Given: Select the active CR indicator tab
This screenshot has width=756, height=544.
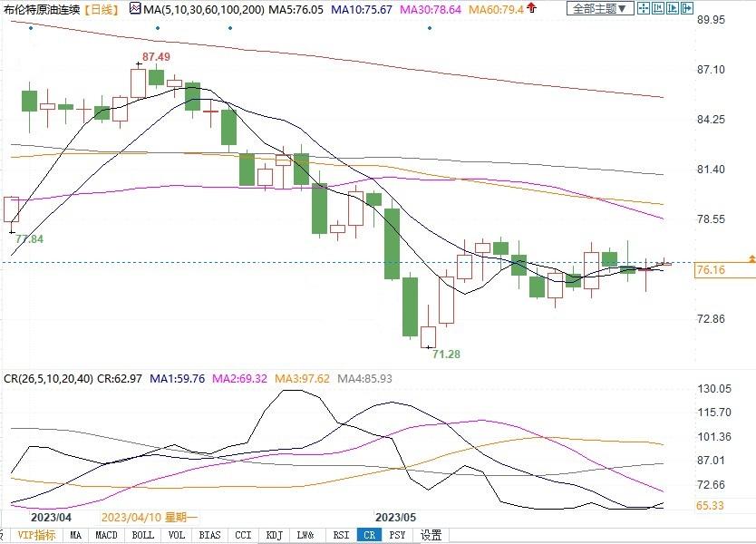Looking at the screenshot, I should [369, 535].
